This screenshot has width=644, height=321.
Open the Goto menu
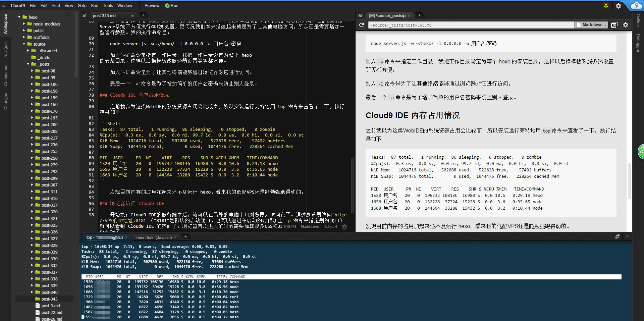point(82,6)
